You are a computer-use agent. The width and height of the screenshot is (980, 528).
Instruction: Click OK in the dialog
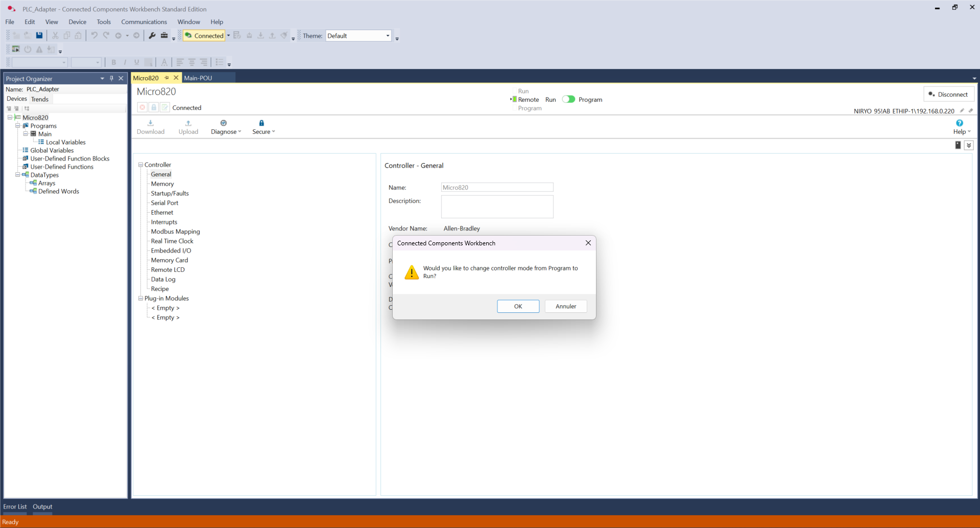click(x=518, y=306)
